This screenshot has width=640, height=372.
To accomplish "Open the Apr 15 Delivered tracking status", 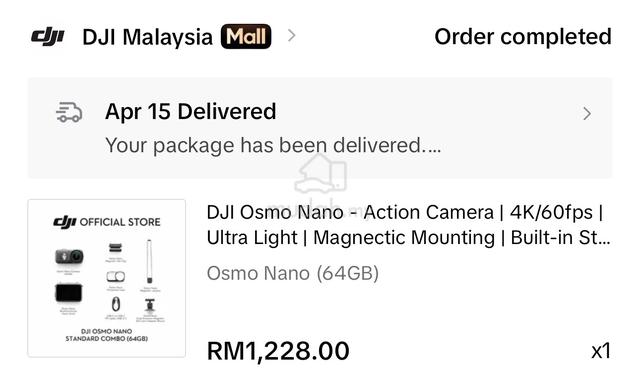I will [x=191, y=111].
